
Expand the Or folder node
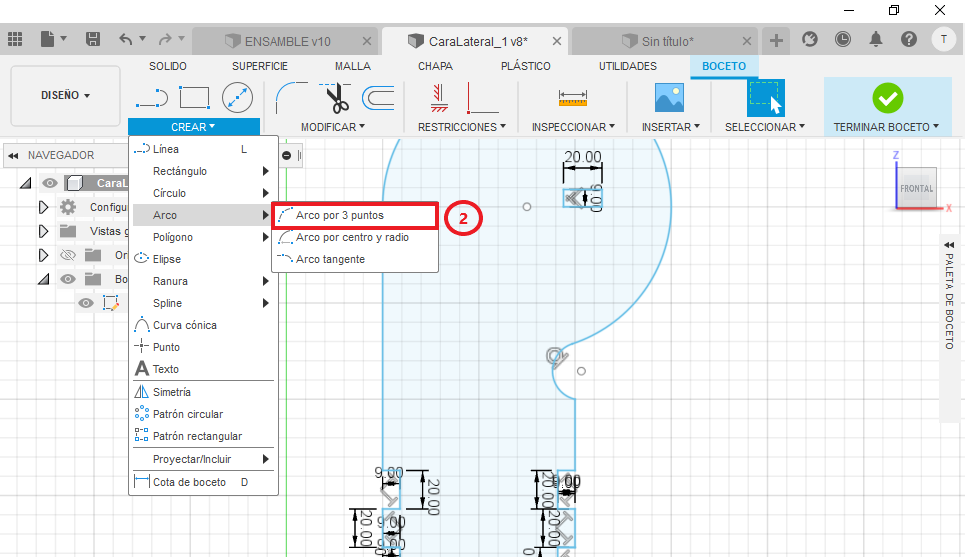(x=43, y=255)
